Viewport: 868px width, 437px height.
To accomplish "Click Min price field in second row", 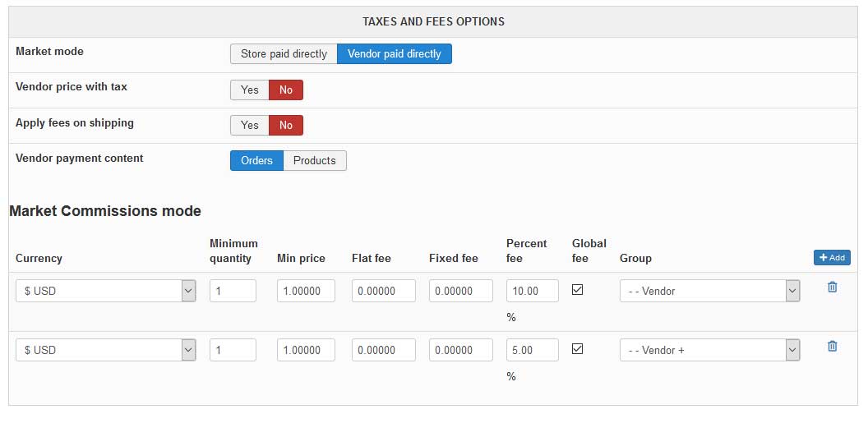I will point(306,350).
